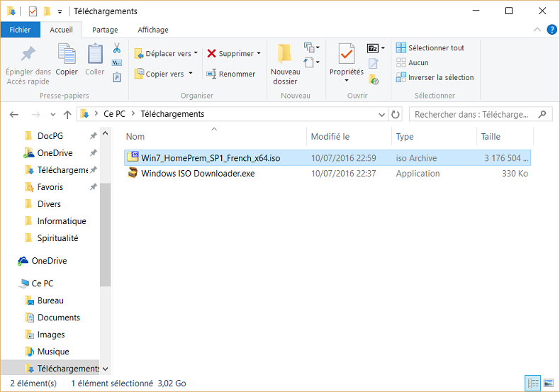
Task: Open the Déplacer vers dropdown
Action: click(167, 54)
